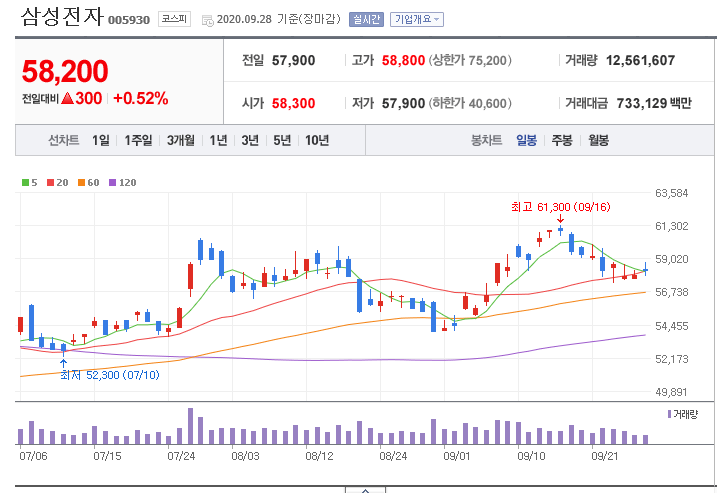Select the 3개월 line chart tab

coord(181,140)
